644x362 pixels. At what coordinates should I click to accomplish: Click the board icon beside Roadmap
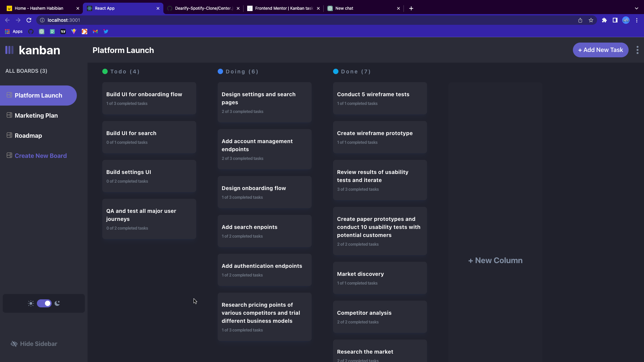9,135
